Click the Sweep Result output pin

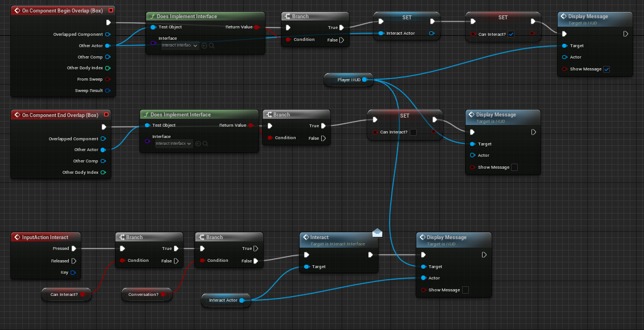[x=107, y=90]
